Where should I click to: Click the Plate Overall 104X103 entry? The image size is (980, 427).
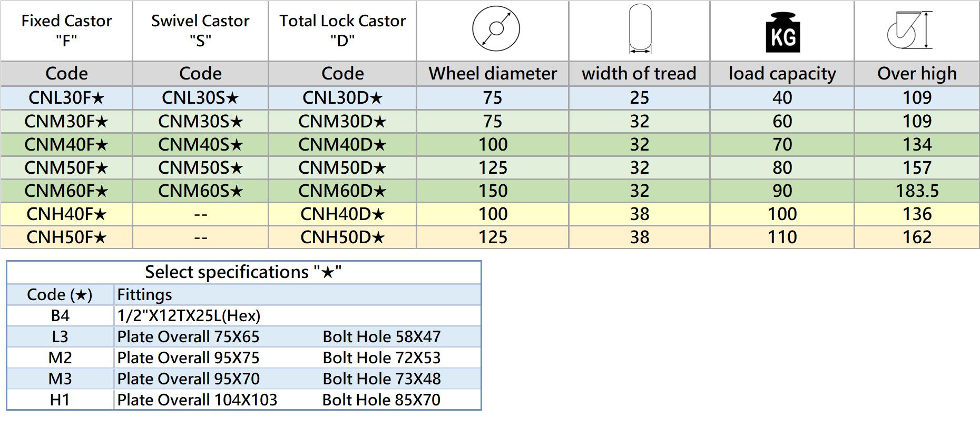point(197,400)
